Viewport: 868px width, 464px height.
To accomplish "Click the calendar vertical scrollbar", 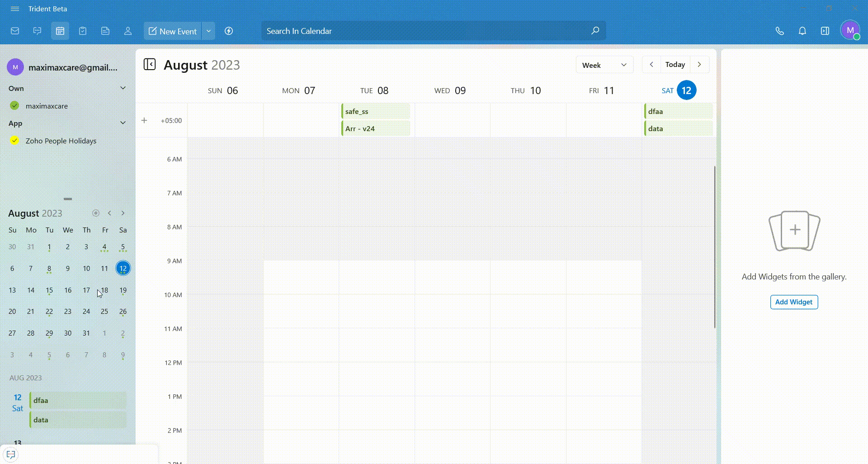I will click(x=714, y=246).
